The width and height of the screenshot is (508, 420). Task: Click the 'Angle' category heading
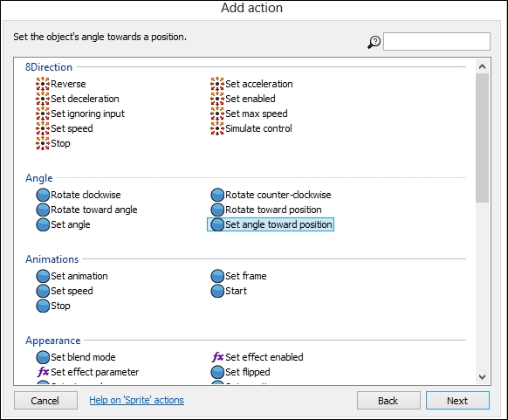click(x=39, y=178)
